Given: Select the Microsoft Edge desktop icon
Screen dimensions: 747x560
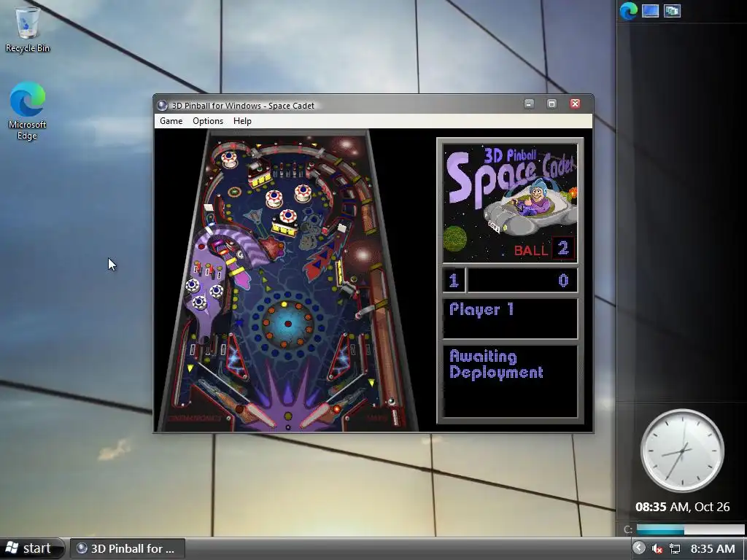Looking at the screenshot, I should (x=28, y=111).
